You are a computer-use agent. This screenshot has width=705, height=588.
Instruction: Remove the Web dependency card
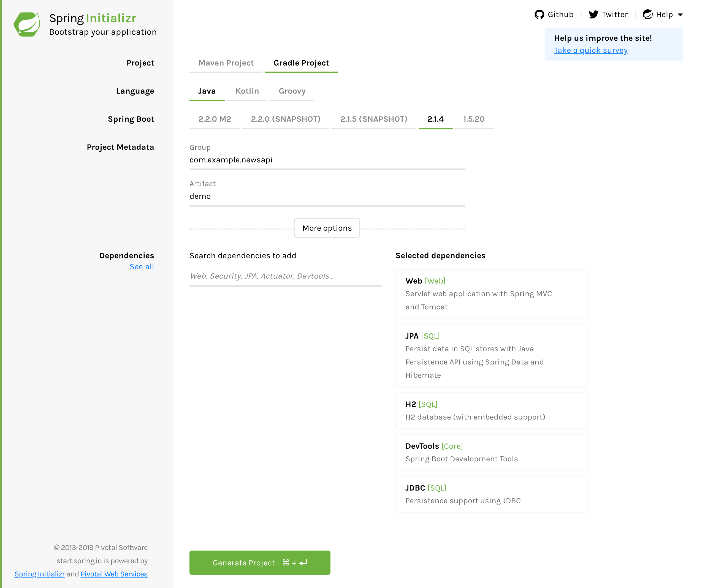(x=492, y=294)
